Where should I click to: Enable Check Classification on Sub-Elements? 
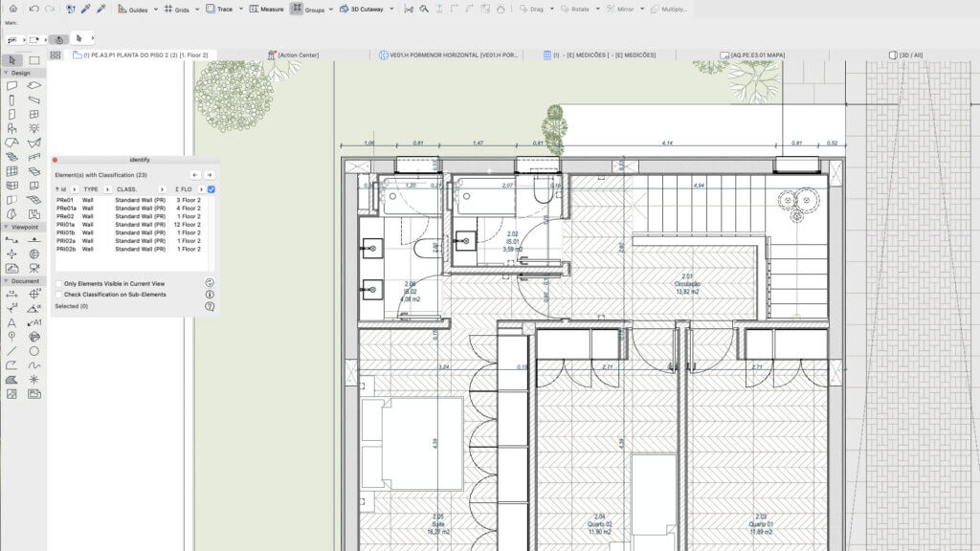59,295
